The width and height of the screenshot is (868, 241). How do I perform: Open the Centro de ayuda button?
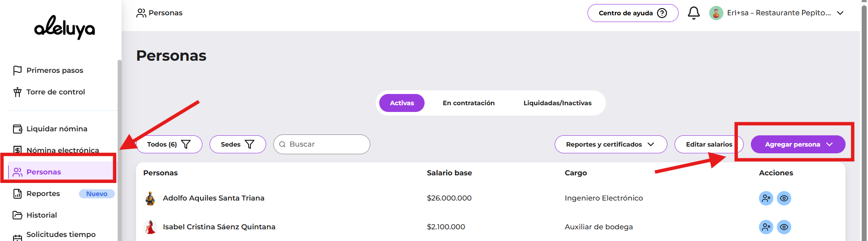(x=632, y=13)
